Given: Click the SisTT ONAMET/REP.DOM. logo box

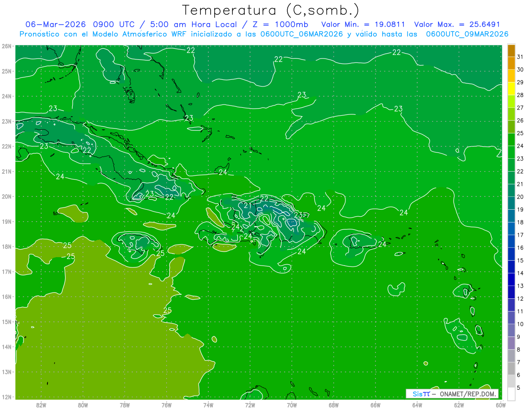Looking at the screenshot, I should click(x=452, y=394).
